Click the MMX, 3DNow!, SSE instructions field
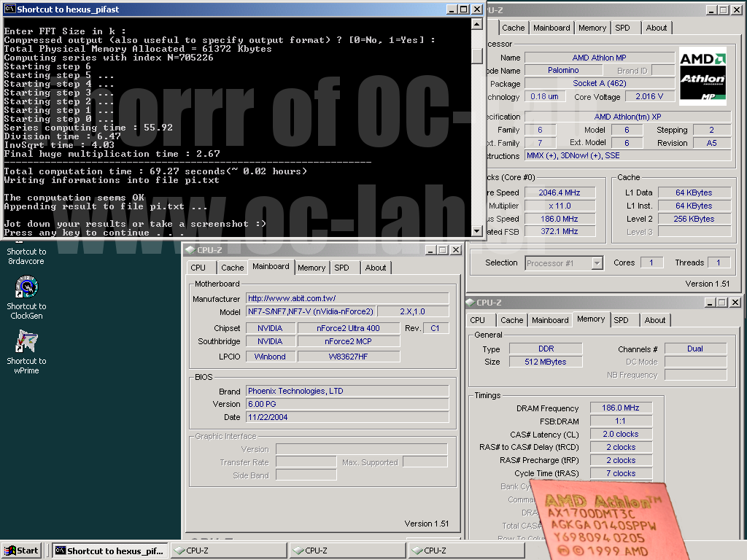 click(x=628, y=156)
